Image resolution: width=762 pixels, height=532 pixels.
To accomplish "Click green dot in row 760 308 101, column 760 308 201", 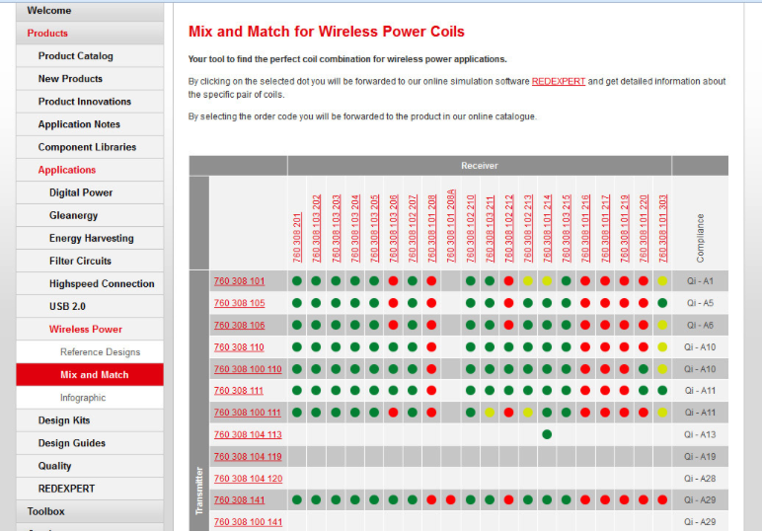I will pos(297,281).
